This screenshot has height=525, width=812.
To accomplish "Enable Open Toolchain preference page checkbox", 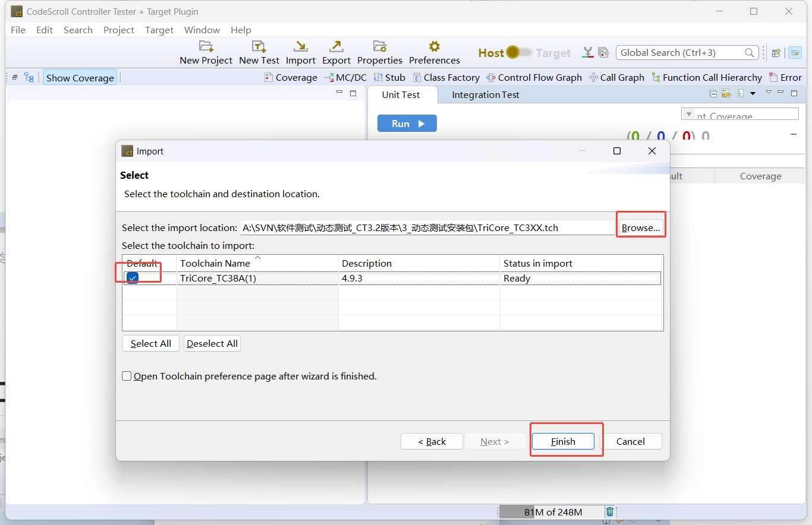I will click(127, 376).
